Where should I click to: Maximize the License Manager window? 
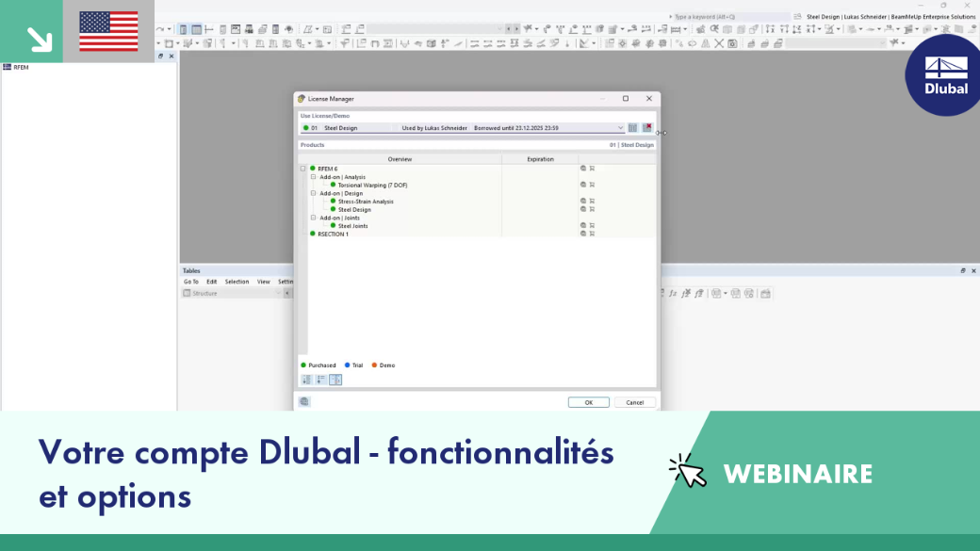(x=625, y=98)
